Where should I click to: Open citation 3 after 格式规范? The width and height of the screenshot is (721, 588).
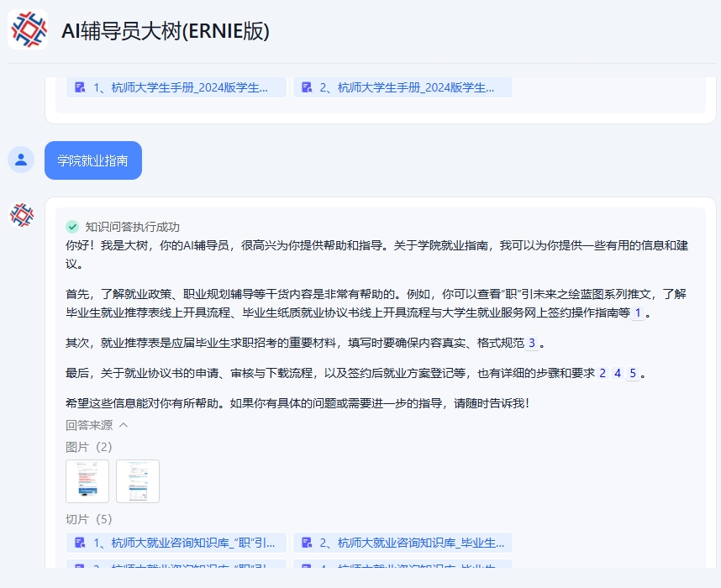(x=531, y=343)
